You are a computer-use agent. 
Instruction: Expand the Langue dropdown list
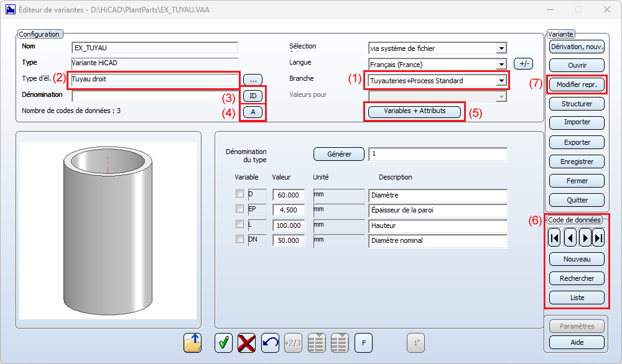pyautogui.click(x=501, y=65)
